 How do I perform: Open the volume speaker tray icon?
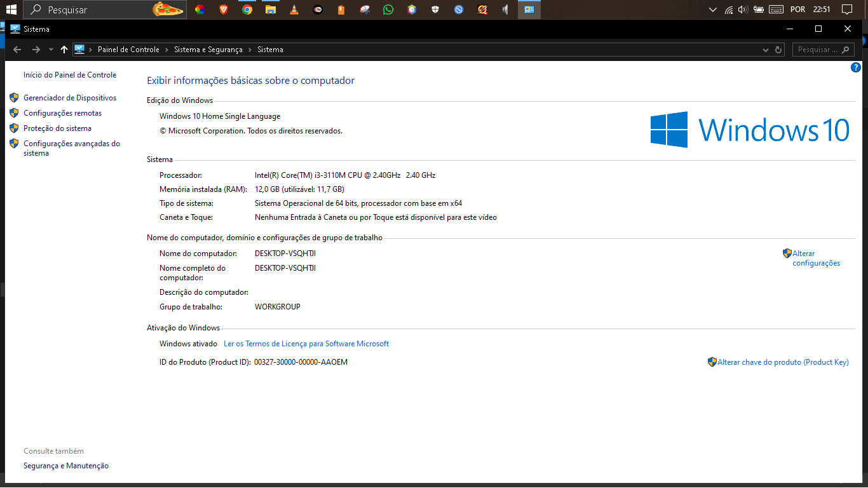click(x=743, y=10)
